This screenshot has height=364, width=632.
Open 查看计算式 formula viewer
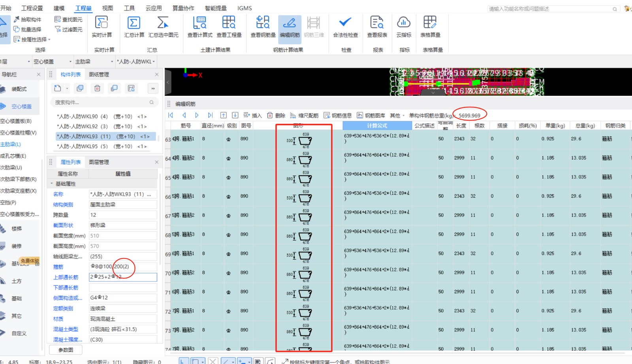coord(200,26)
